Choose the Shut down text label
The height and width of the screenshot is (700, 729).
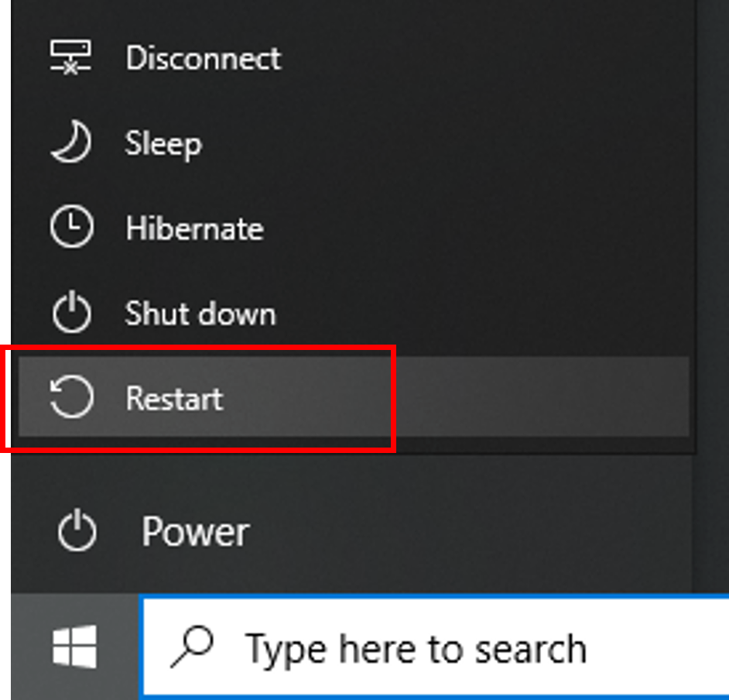pos(200,313)
